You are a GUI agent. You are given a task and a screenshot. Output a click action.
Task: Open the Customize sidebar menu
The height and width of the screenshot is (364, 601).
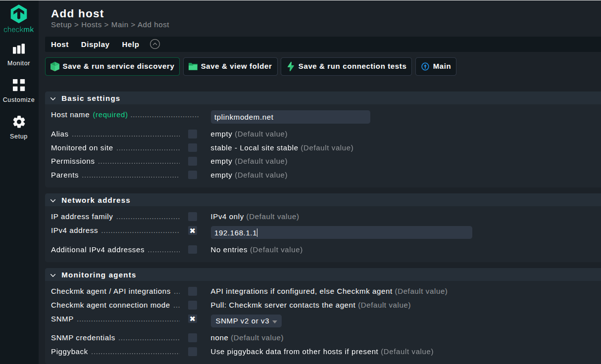19,91
